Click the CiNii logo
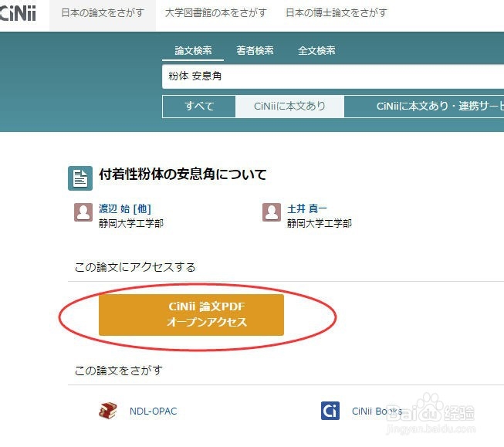Viewport: 504px width, 447px height. click(x=18, y=13)
